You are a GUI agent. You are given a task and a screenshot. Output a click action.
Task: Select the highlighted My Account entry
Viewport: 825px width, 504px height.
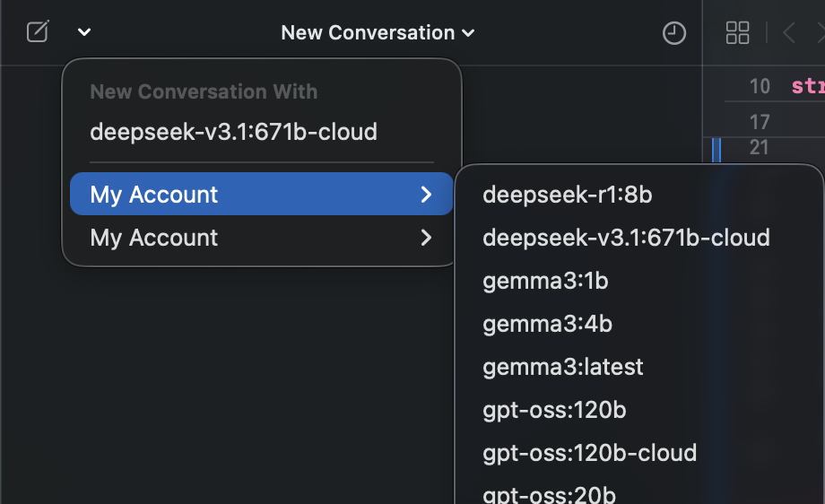click(154, 195)
